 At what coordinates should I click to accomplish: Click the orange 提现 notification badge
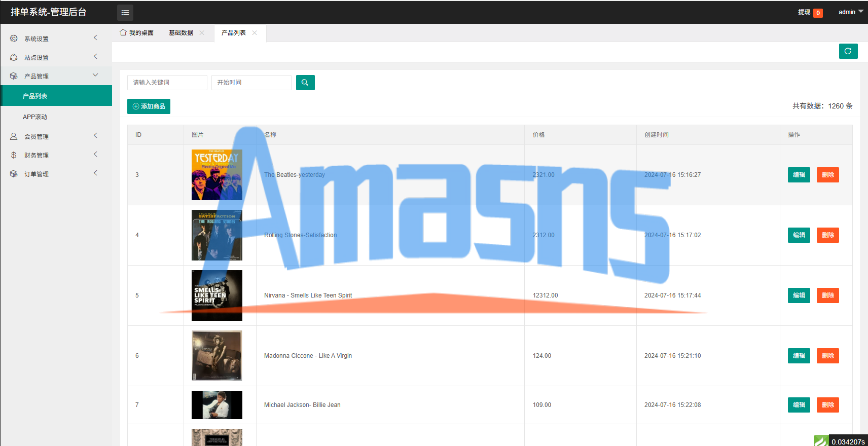pos(818,13)
